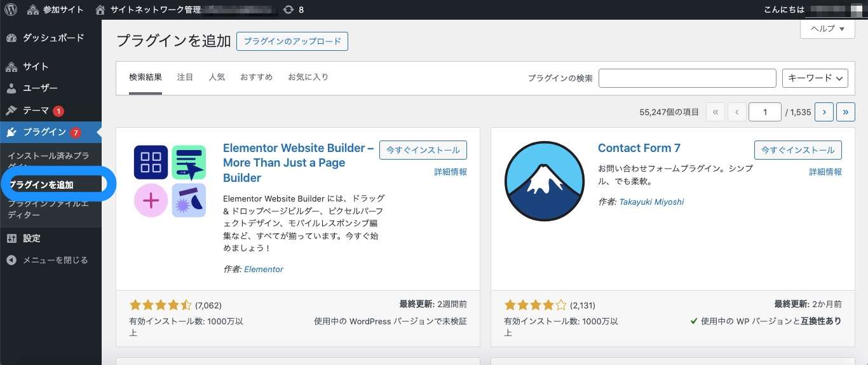Click プラグインのアップロード button
The width and height of the screenshot is (868, 365).
pos(292,41)
